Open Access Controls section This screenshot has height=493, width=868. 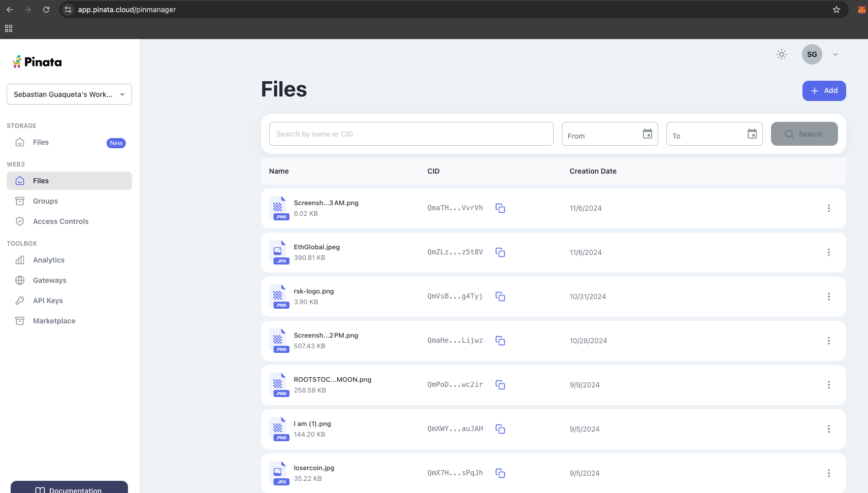coord(60,221)
